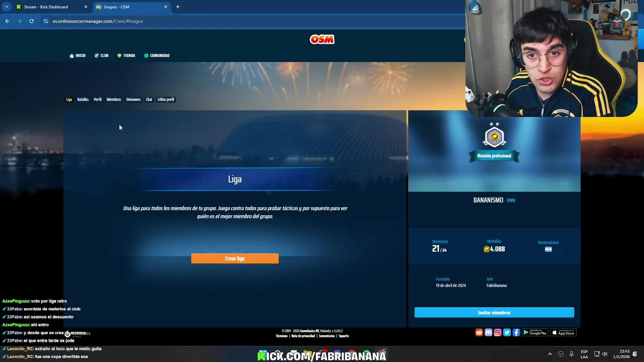The width and height of the screenshot is (644, 362).
Task: Open the Facebook social link in footer
Action: [516, 332]
